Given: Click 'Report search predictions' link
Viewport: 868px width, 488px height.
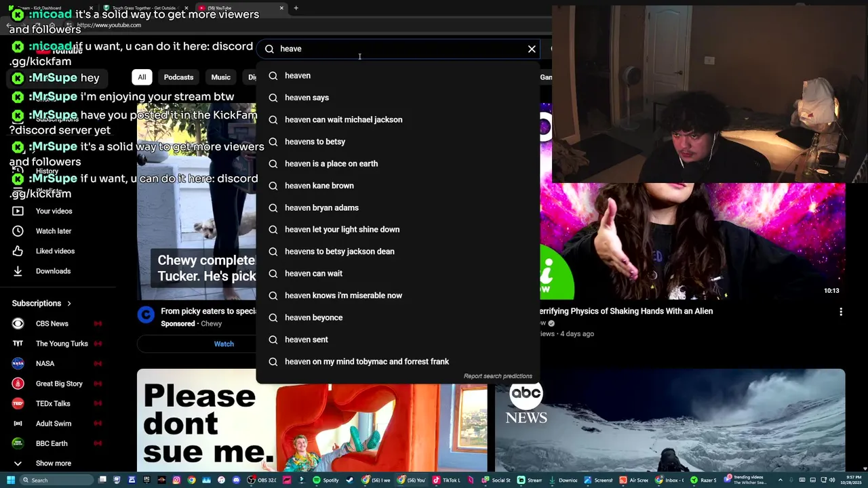Looking at the screenshot, I should click(x=498, y=376).
